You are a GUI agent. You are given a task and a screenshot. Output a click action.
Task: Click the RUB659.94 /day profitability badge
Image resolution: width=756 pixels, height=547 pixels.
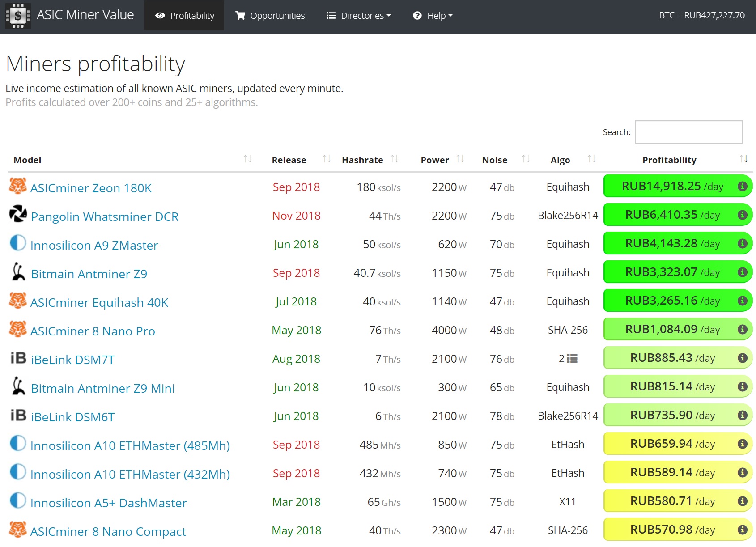pyautogui.click(x=678, y=444)
